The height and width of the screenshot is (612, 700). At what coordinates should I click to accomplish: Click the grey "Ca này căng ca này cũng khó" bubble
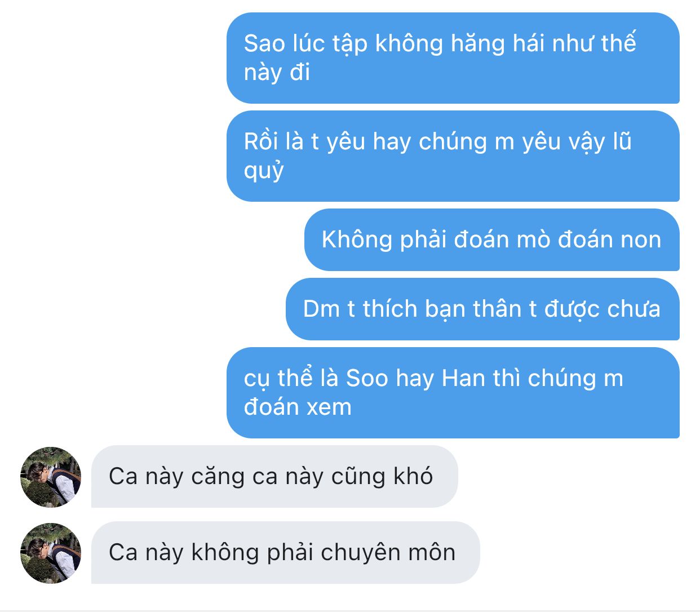click(x=274, y=477)
